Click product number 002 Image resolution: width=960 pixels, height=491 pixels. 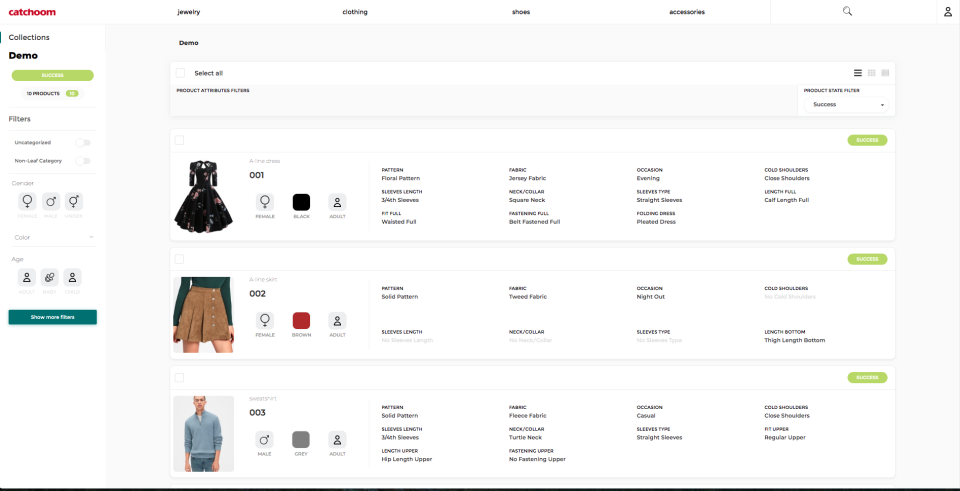(257, 294)
